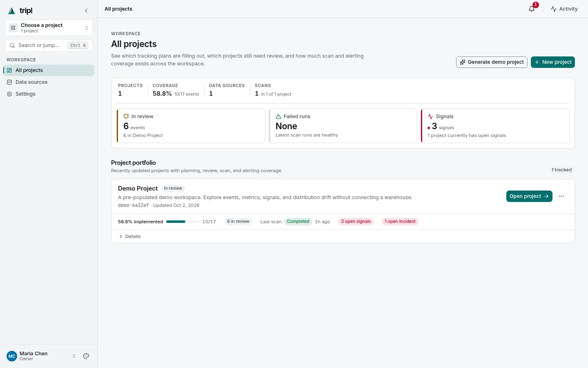Click the sparkle icon on Generate demo

point(463,62)
